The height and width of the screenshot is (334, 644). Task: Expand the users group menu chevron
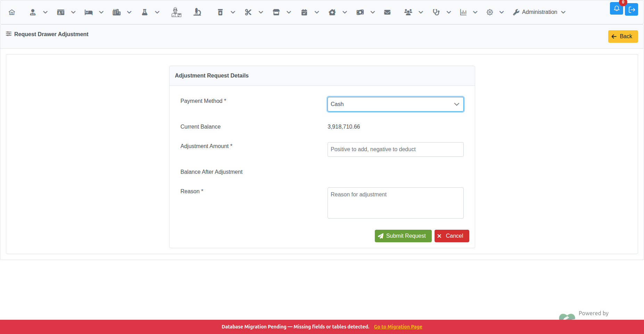(x=421, y=12)
